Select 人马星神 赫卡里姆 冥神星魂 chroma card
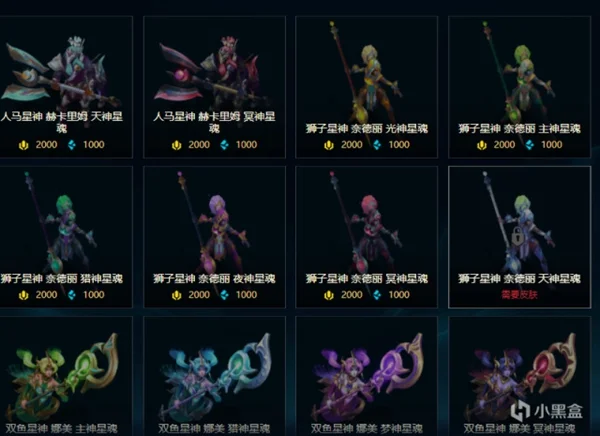 pos(214,87)
